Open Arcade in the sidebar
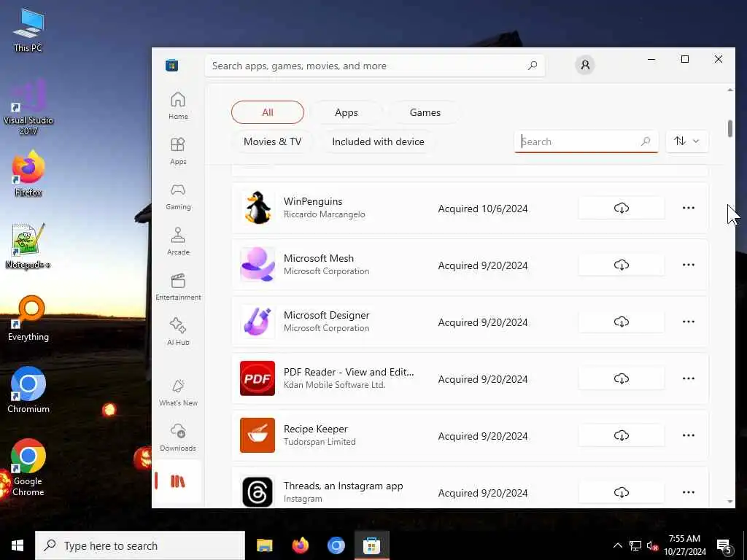Viewport: 747px width, 560px height. 178,241
